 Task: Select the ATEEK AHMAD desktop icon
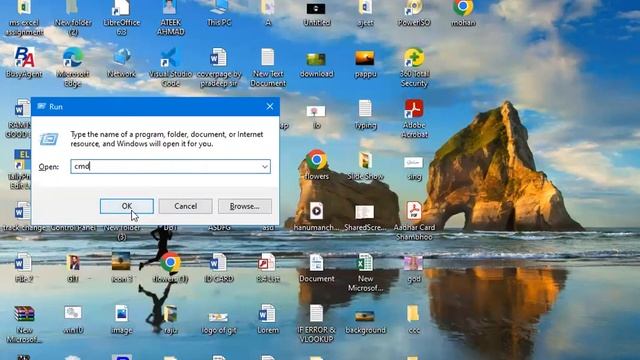[170, 16]
